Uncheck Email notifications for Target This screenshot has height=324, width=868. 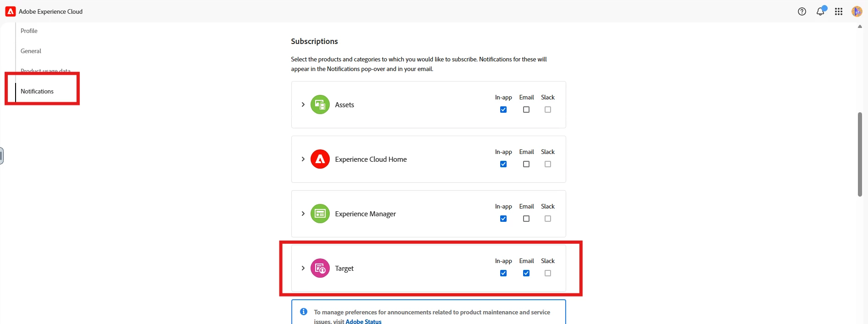click(x=526, y=273)
